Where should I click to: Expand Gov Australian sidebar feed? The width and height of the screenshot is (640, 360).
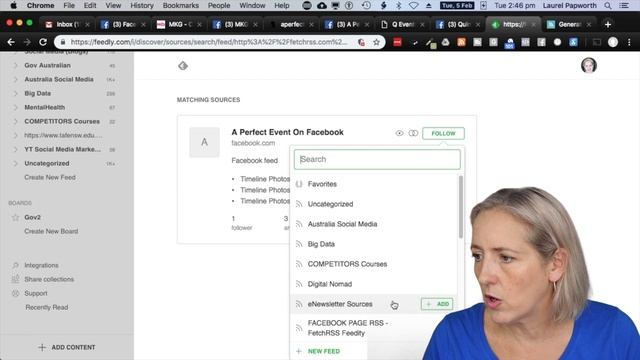16,65
